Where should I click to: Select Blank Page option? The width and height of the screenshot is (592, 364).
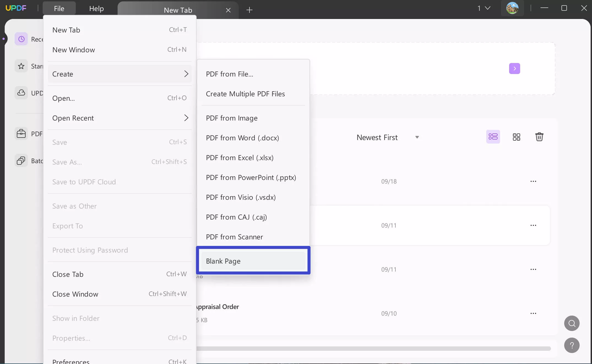pos(253,261)
